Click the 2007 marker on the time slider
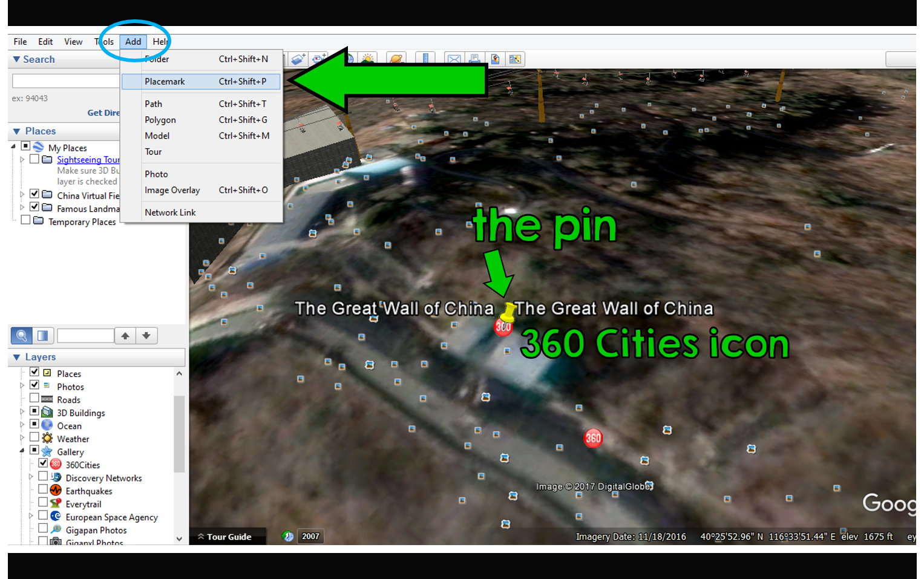The width and height of the screenshot is (924, 579). click(x=310, y=536)
